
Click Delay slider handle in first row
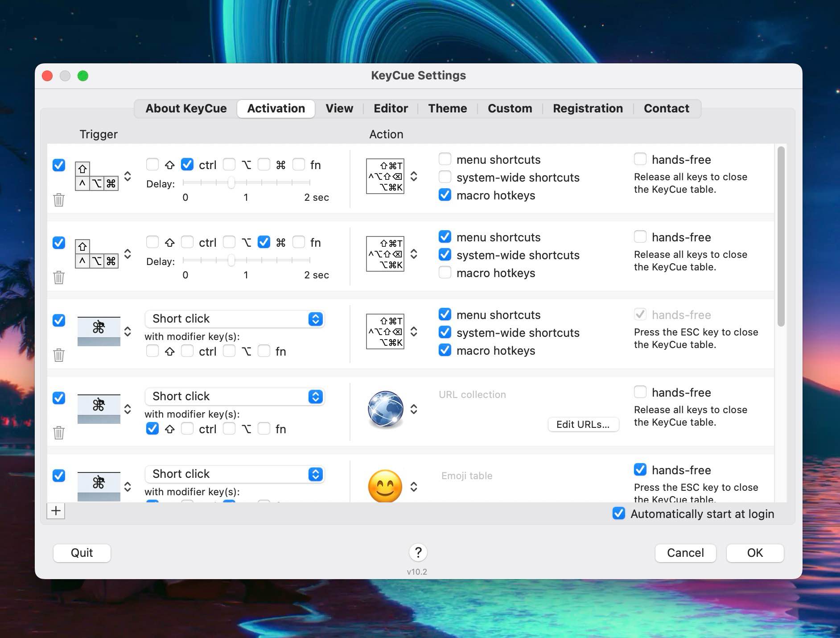coord(231,182)
